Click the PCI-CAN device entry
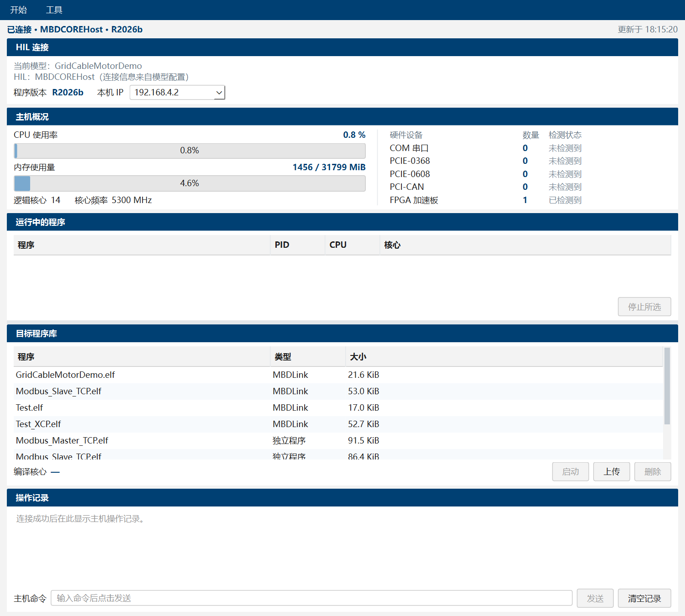The width and height of the screenshot is (685, 616). 407,187
